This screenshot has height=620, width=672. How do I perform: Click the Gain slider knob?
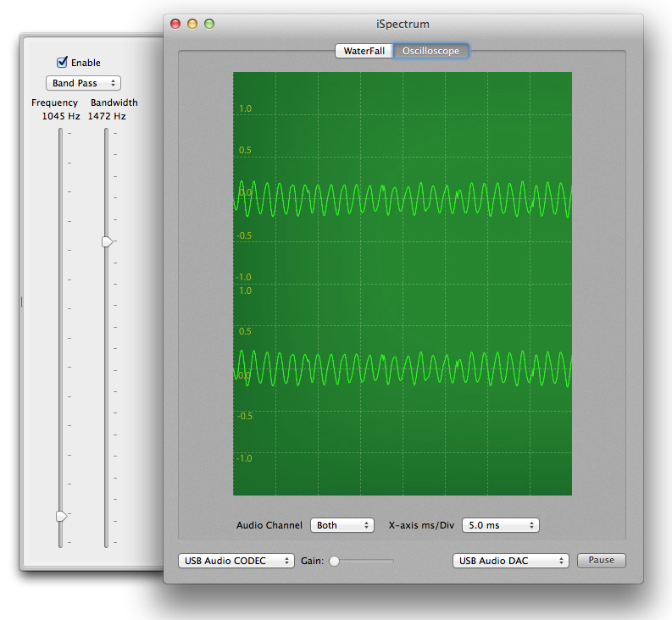(334, 561)
